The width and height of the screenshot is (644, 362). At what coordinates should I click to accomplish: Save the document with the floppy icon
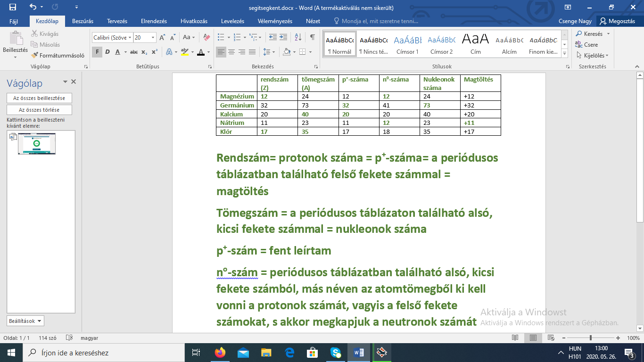13,7
